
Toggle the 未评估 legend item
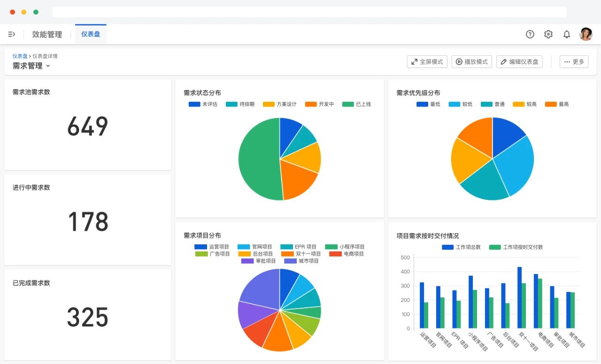point(203,104)
